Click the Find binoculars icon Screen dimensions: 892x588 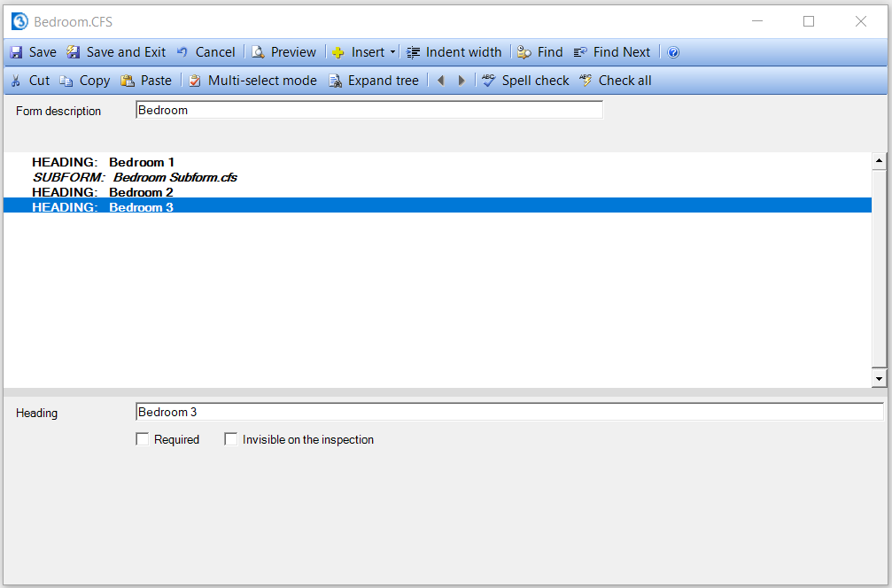524,53
